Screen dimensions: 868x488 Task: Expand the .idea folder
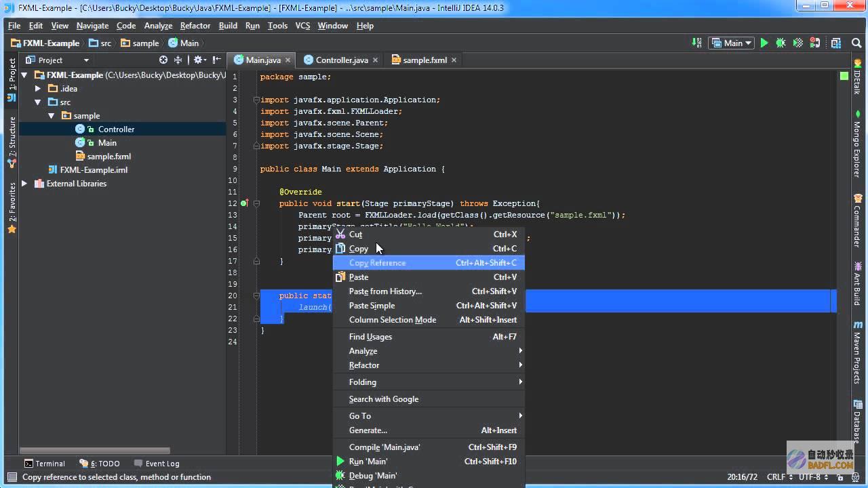[x=38, y=89]
